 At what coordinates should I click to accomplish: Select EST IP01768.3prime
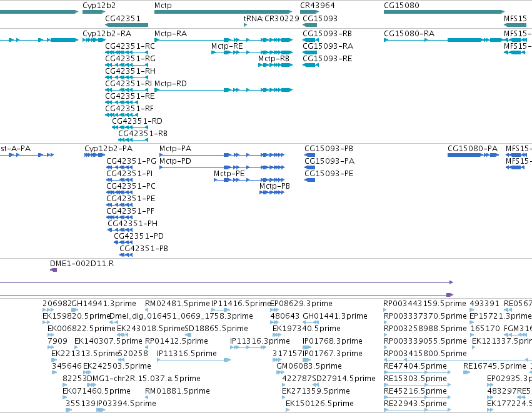point(333,341)
